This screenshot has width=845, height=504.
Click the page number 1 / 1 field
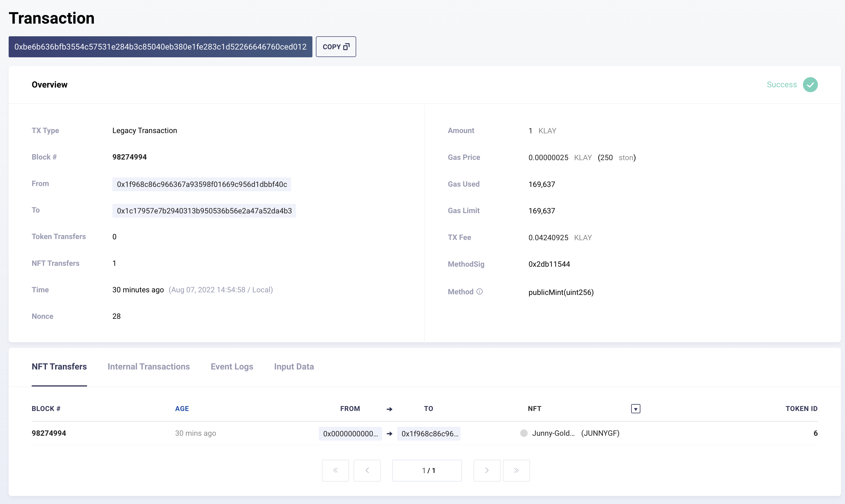pyautogui.click(x=427, y=470)
